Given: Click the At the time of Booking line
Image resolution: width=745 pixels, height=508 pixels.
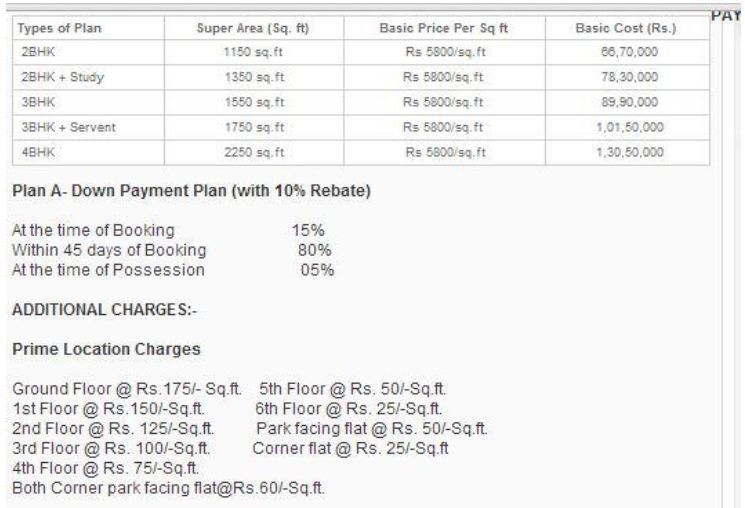Looking at the screenshot, I should [93, 231].
